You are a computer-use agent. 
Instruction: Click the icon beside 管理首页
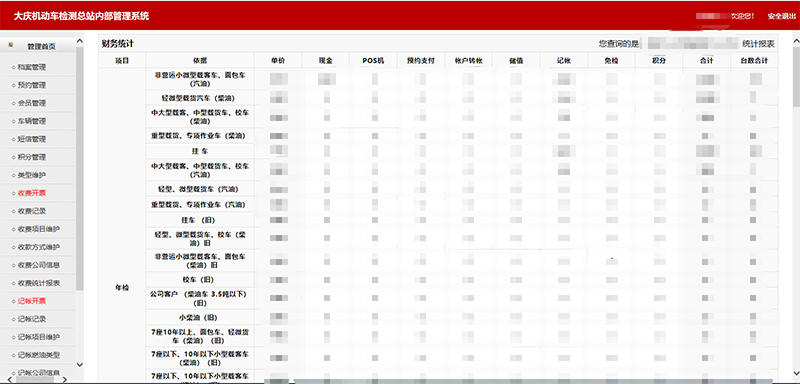click(11, 46)
